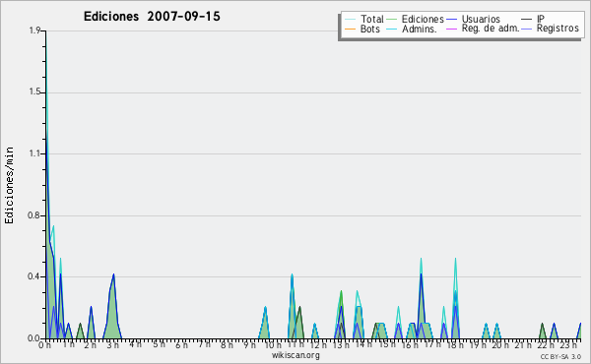The image size is (591, 364).
Task: Select the 'Registros' legend entry
Action: tap(551, 29)
